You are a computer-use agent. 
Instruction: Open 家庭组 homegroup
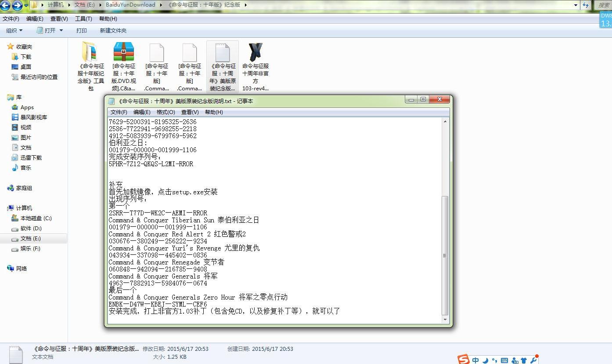click(20, 188)
